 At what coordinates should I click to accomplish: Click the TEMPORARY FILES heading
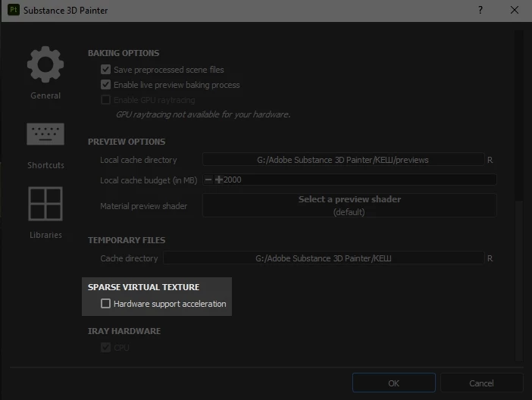pyautogui.click(x=127, y=240)
